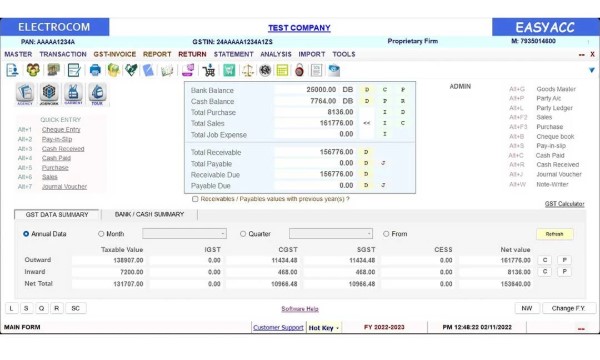Click the purple computer icon

[188, 70]
